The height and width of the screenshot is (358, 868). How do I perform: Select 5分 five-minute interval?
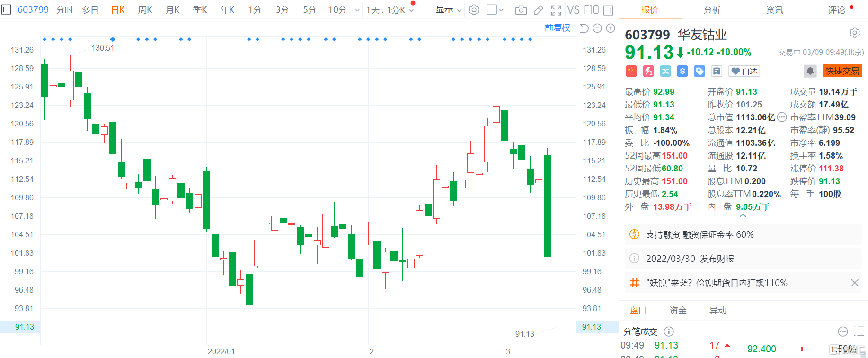310,10
